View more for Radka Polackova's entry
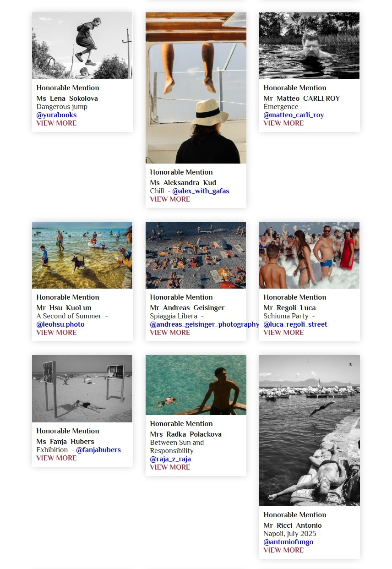Viewport: 392px width, 569px height. tap(170, 467)
